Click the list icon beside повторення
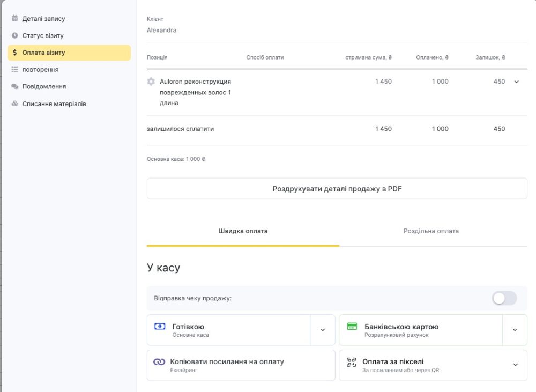The height and width of the screenshot is (392, 536). 14,69
